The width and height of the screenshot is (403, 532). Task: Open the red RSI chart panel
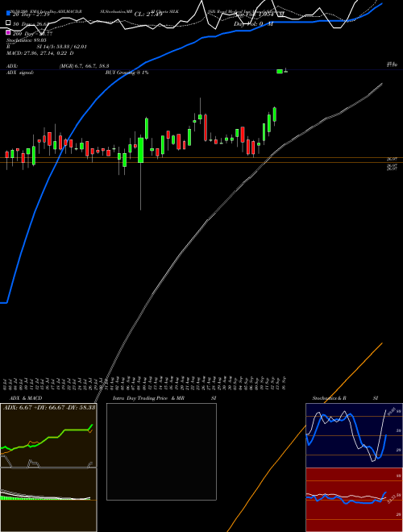coord(354,500)
